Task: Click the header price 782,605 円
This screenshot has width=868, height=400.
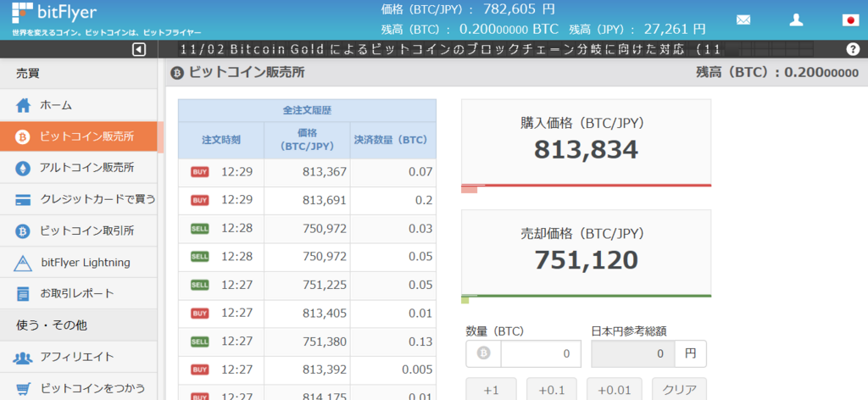Action: pos(520,8)
